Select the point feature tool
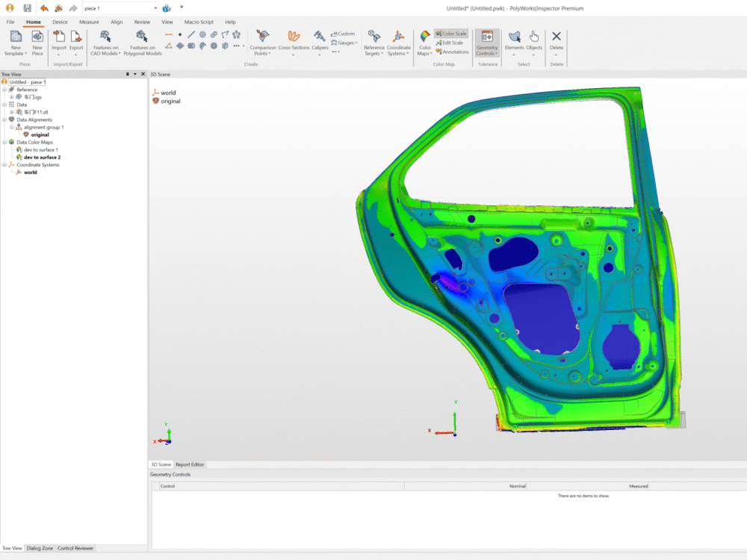 click(180, 34)
